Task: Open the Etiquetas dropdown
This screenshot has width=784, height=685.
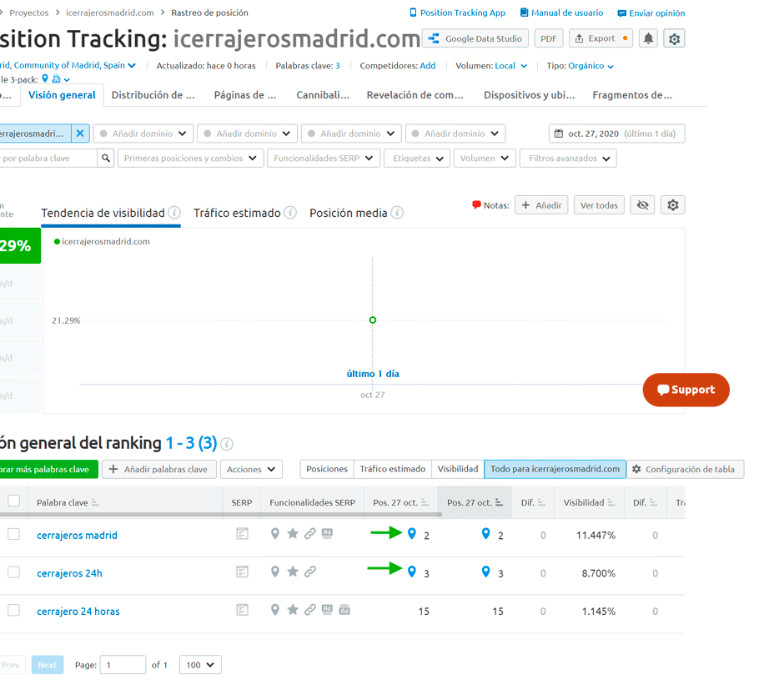Action: [416, 158]
